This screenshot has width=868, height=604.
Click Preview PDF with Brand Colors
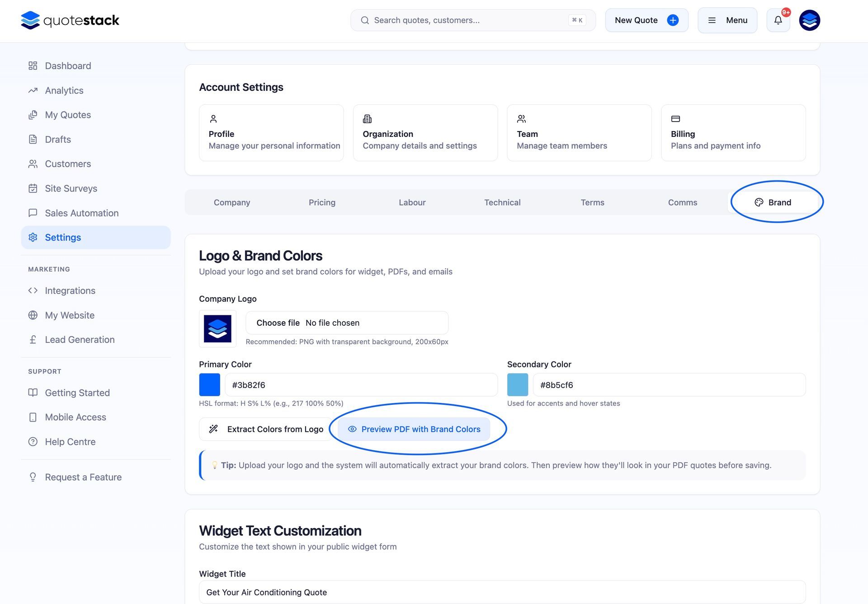point(414,429)
